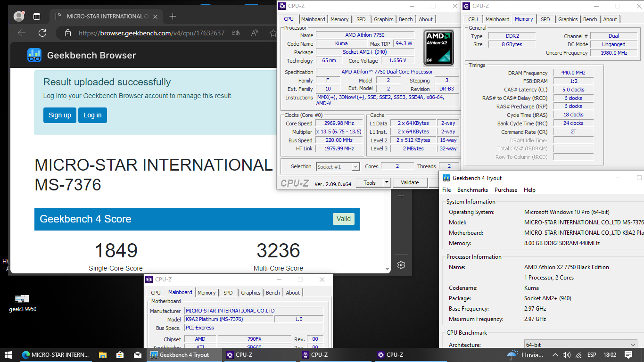Open the Architecture 64-bit dropdown in Geekbench
Screen dimensions: 644x362
(x=581, y=345)
